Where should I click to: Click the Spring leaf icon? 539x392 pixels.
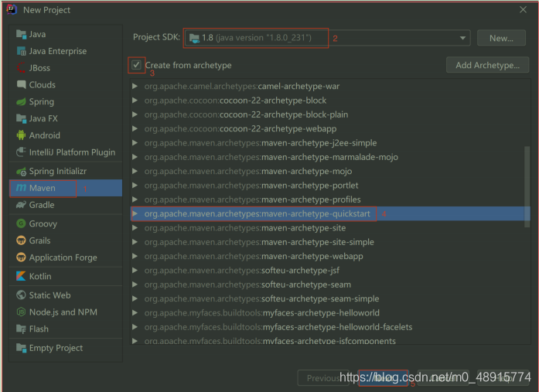(22, 102)
